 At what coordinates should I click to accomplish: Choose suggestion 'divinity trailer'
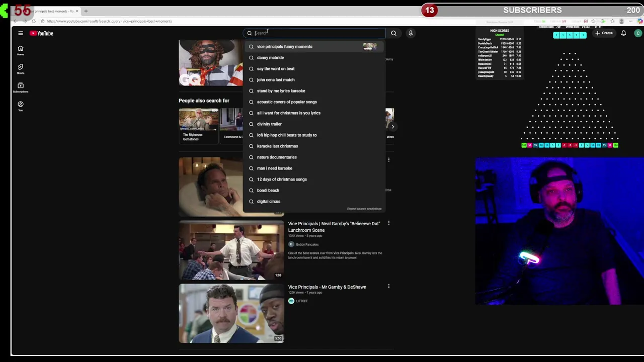[314, 124]
